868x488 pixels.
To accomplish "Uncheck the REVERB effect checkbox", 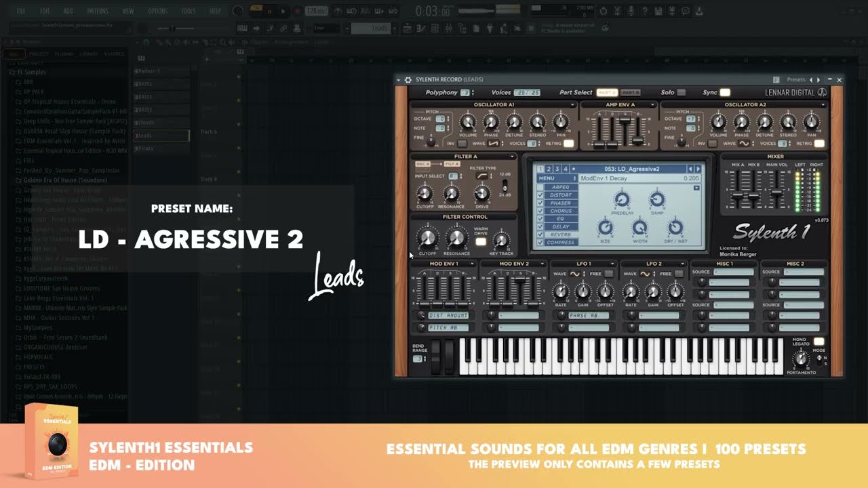I will pyautogui.click(x=540, y=235).
